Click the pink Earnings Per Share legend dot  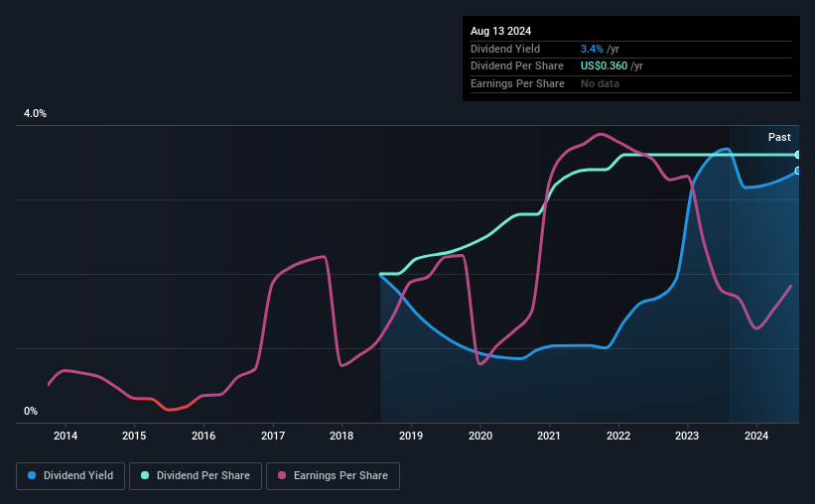pyautogui.click(x=282, y=475)
